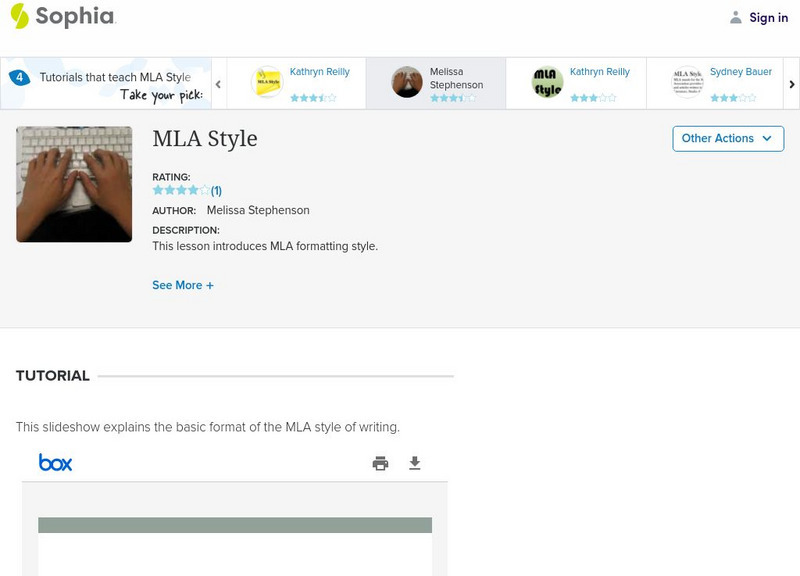800x576 pixels.
Task: Open Kathryn Reilly tutorial with green MLA thumbnail
Action: click(575, 83)
